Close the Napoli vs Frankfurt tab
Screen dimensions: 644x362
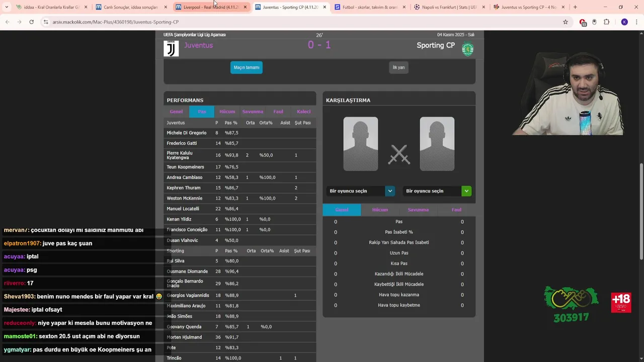click(x=484, y=7)
